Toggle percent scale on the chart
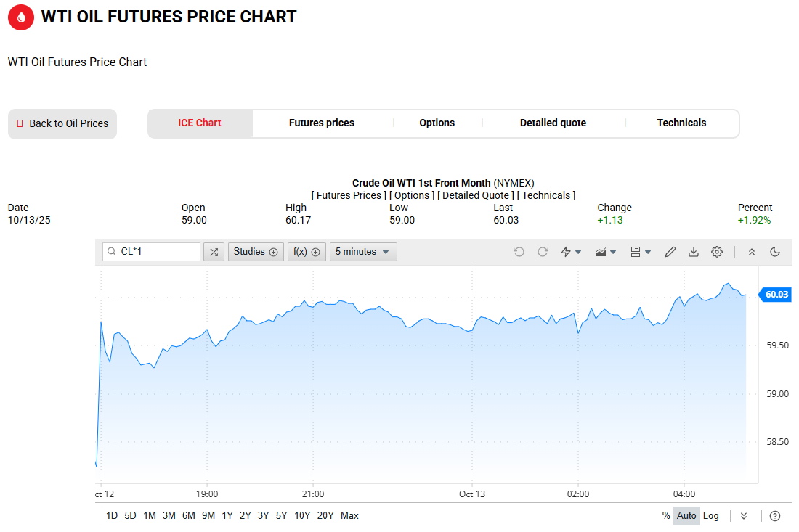The width and height of the screenshot is (799, 532). [666, 516]
